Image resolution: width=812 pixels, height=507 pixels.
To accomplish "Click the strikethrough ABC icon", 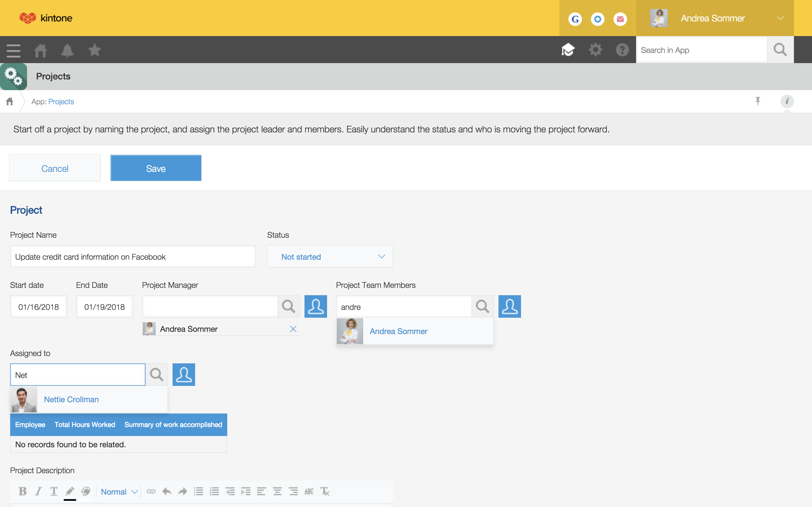I will click(x=309, y=491).
